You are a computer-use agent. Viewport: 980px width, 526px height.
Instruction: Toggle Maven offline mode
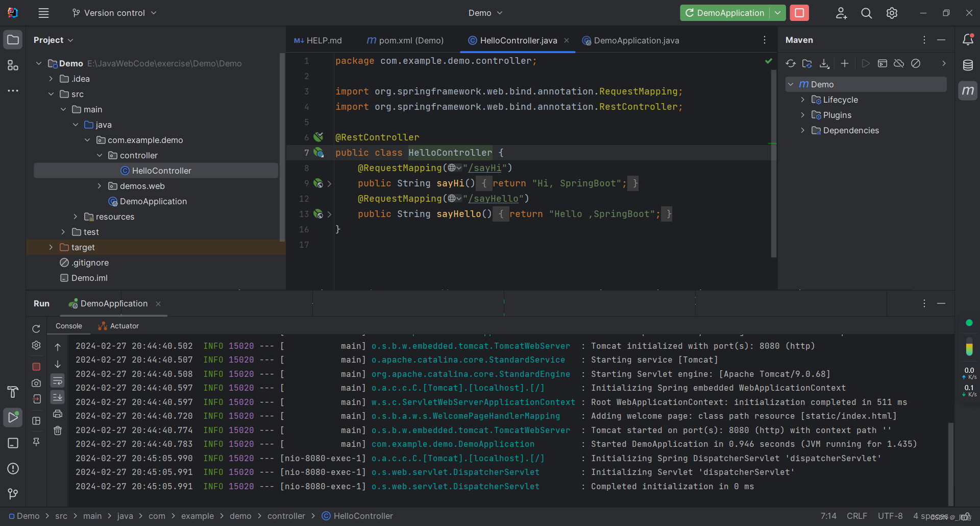tap(899, 63)
